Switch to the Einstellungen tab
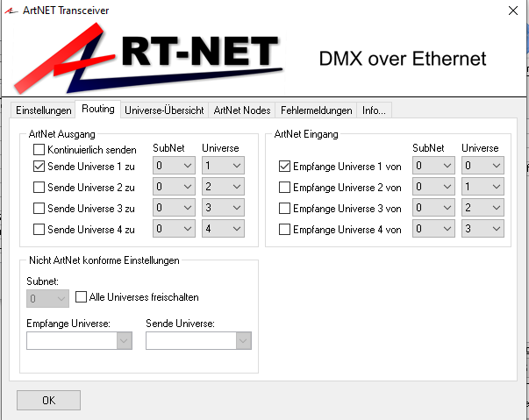 [x=44, y=110]
